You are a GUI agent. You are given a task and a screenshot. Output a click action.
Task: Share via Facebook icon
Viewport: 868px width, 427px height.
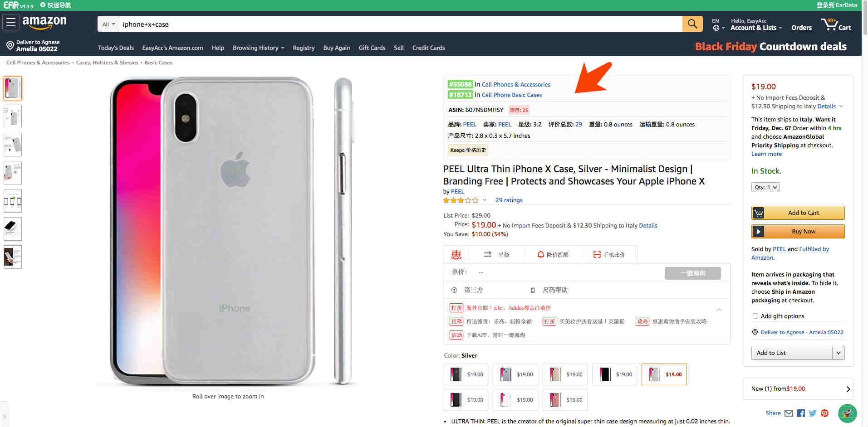801,413
